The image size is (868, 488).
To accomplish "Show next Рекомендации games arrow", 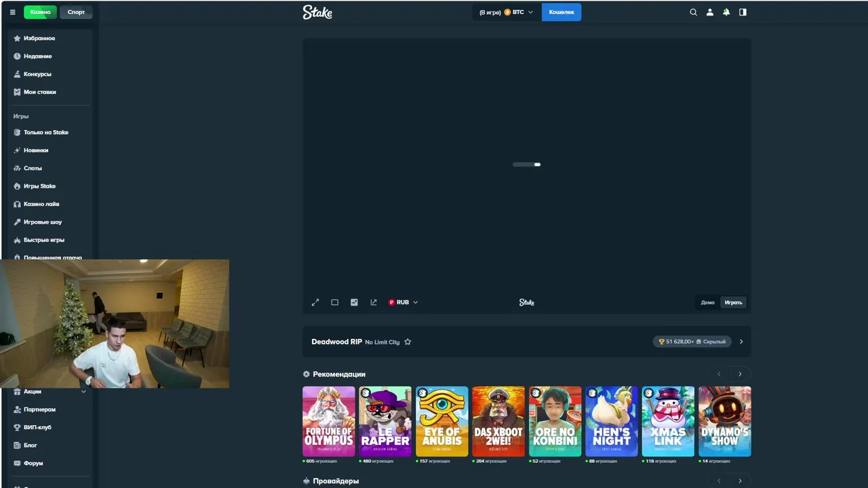I will pyautogui.click(x=740, y=374).
